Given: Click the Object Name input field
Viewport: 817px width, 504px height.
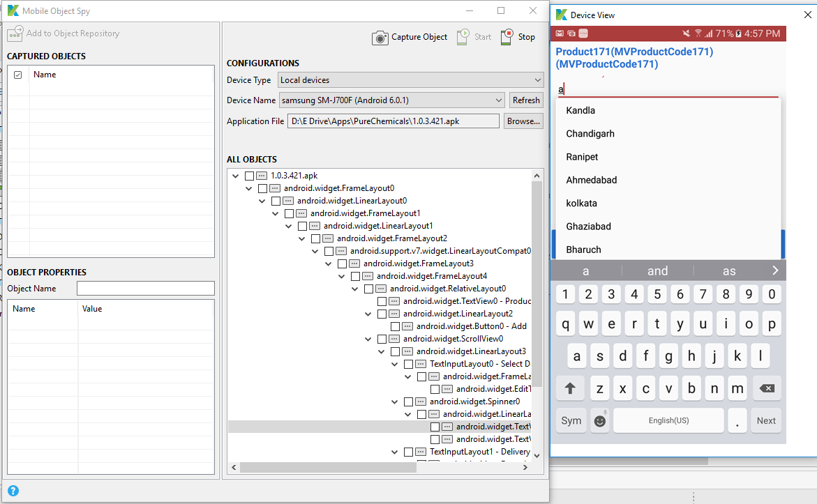Looking at the screenshot, I should pos(145,289).
